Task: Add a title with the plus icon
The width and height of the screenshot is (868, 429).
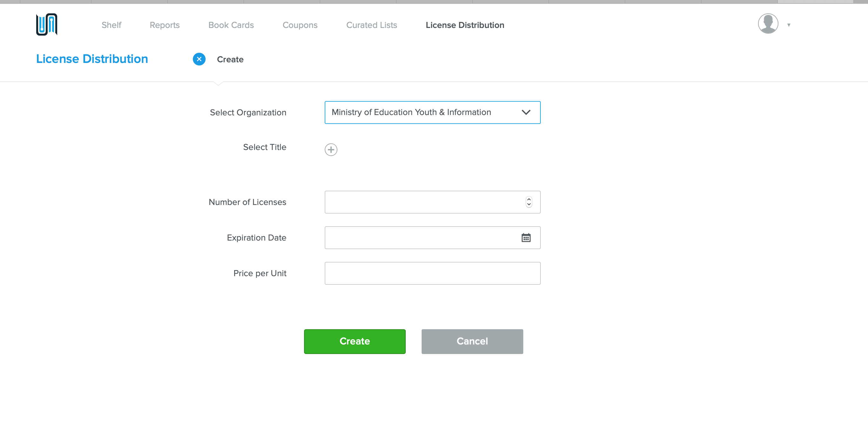Action: point(331,150)
